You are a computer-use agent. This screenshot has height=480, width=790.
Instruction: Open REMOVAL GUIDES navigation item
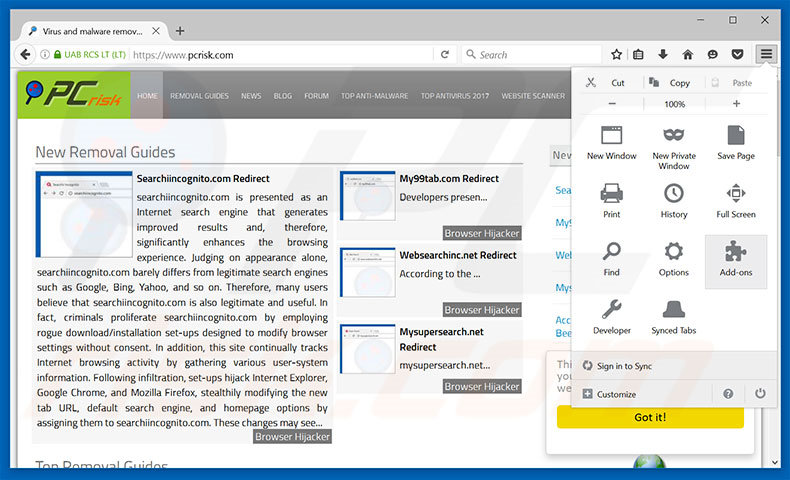(199, 96)
